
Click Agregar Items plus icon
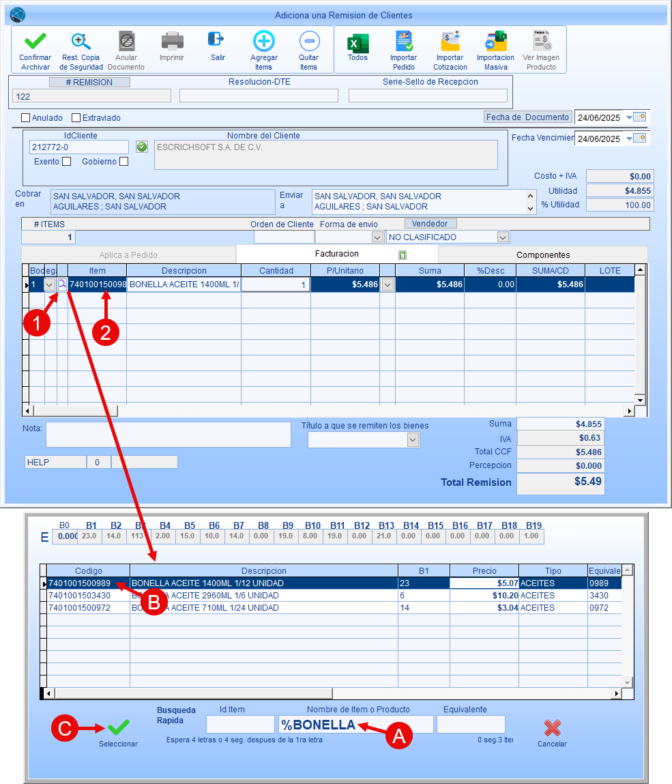tap(264, 41)
